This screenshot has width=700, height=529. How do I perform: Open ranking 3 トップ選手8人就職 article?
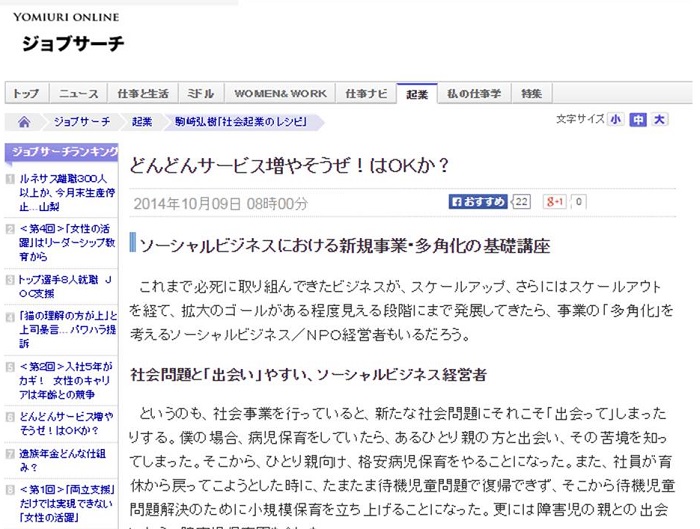click(x=65, y=287)
